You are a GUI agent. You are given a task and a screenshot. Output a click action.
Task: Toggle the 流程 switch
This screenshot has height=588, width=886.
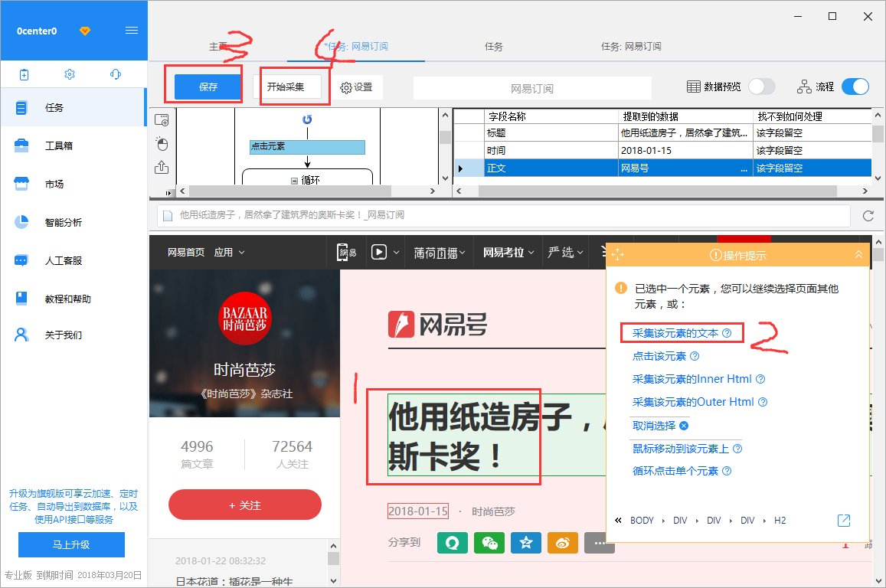855,87
